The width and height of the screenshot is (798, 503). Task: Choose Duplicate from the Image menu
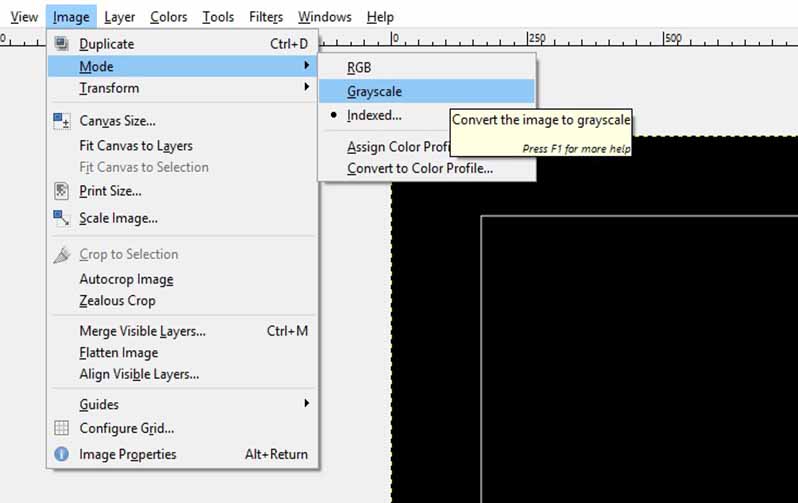click(182, 44)
